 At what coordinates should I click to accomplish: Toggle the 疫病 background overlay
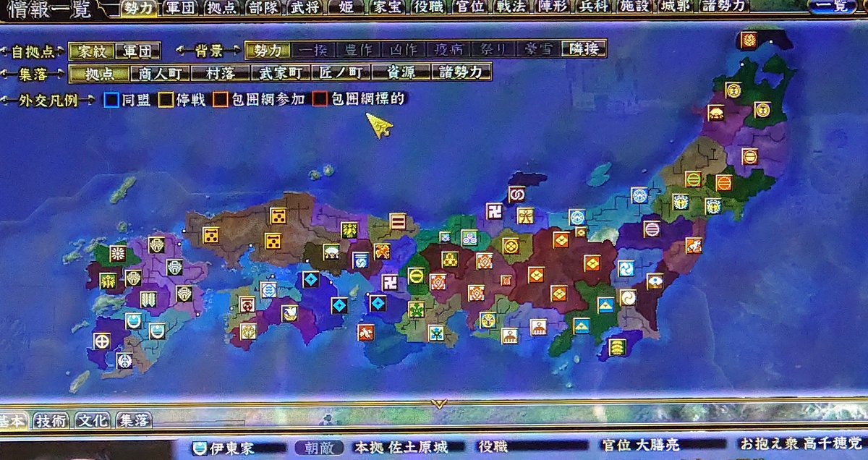pyautogui.click(x=448, y=51)
